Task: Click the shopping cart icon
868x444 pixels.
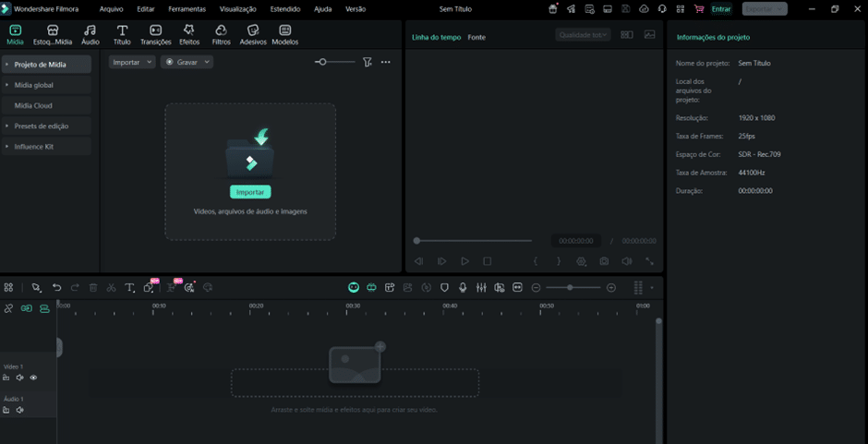Action: pyautogui.click(x=699, y=8)
